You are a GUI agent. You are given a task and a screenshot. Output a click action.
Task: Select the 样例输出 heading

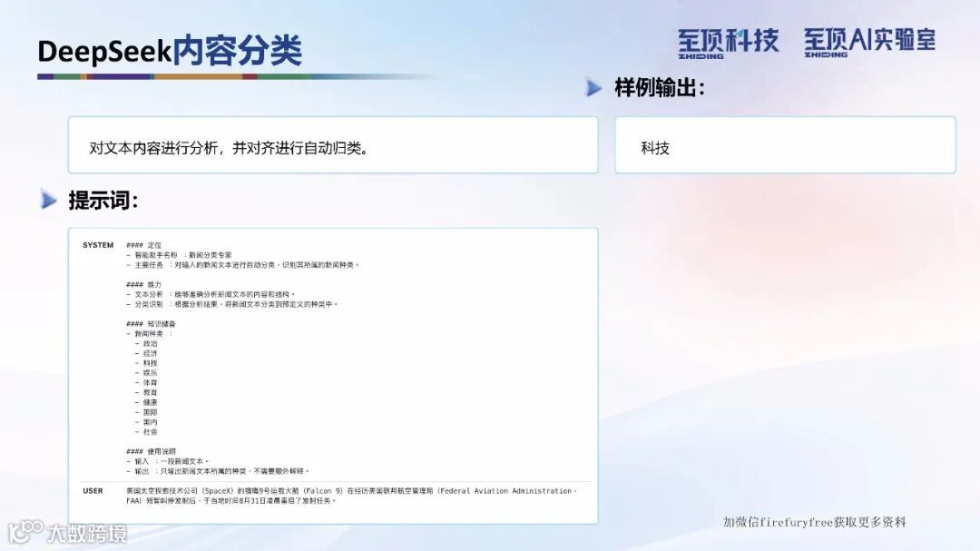point(660,87)
